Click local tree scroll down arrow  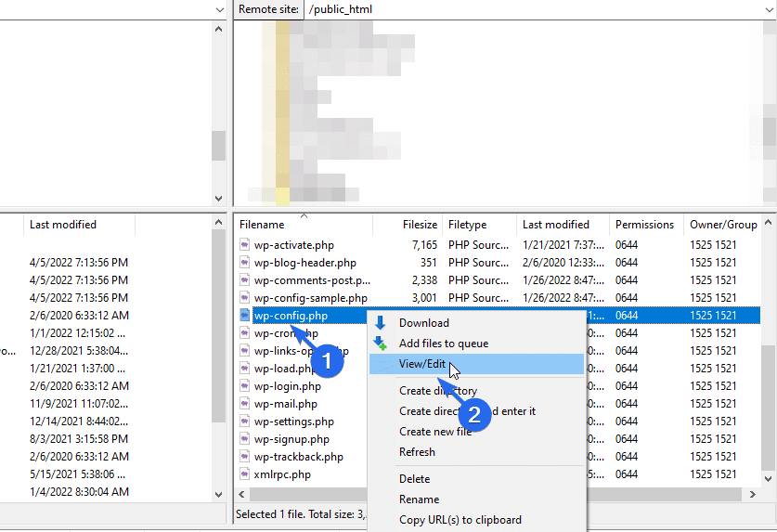(218, 199)
